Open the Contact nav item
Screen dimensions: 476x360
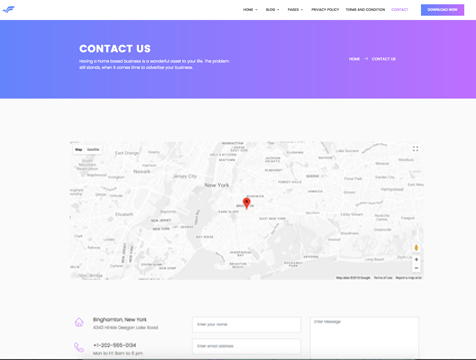coord(399,10)
